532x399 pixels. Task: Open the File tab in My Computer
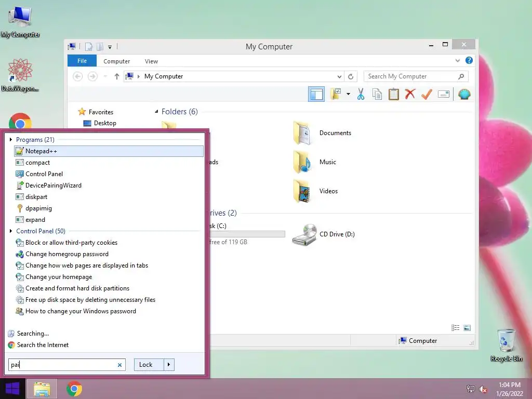coord(82,61)
